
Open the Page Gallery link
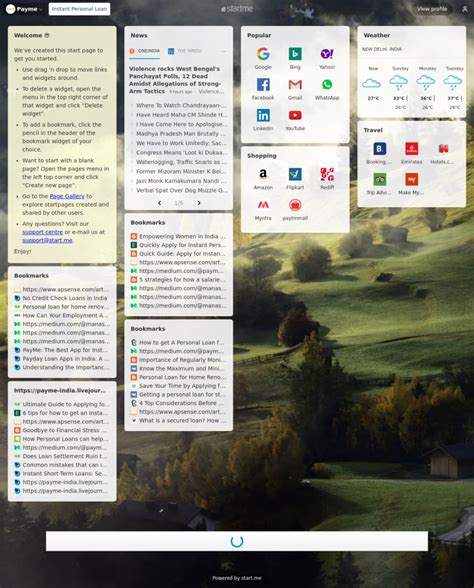(67, 196)
